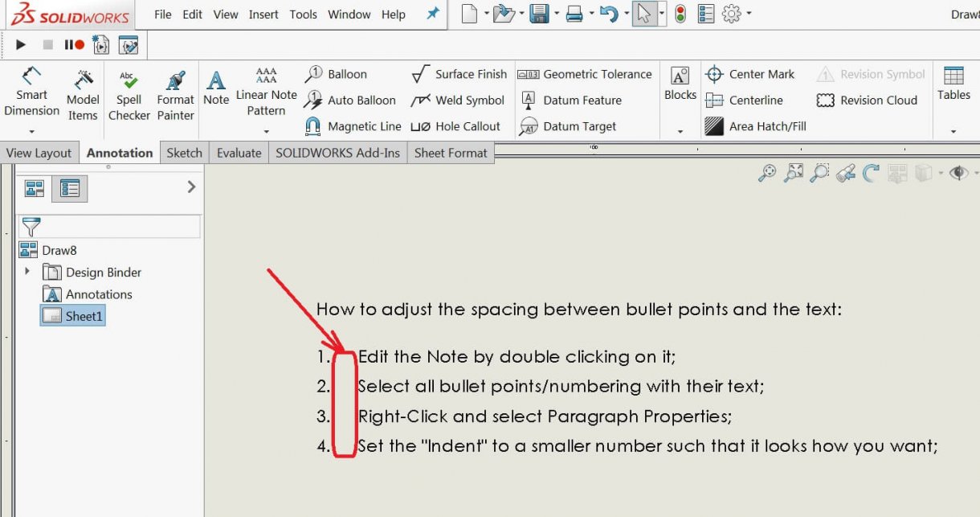The height and width of the screenshot is (517, 980).
Task: Activate the Format Painter
Action: 175,95
